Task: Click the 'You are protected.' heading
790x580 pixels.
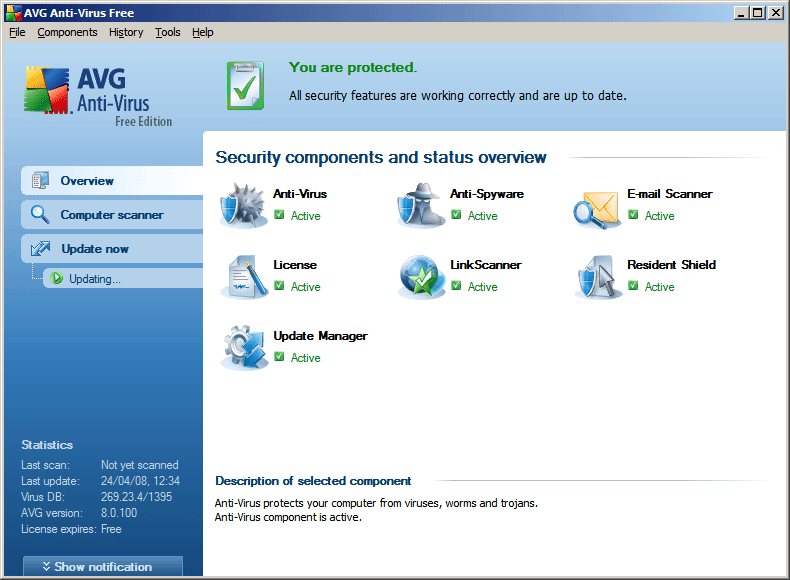Action: pyautogui.click(x=353, y=68)
